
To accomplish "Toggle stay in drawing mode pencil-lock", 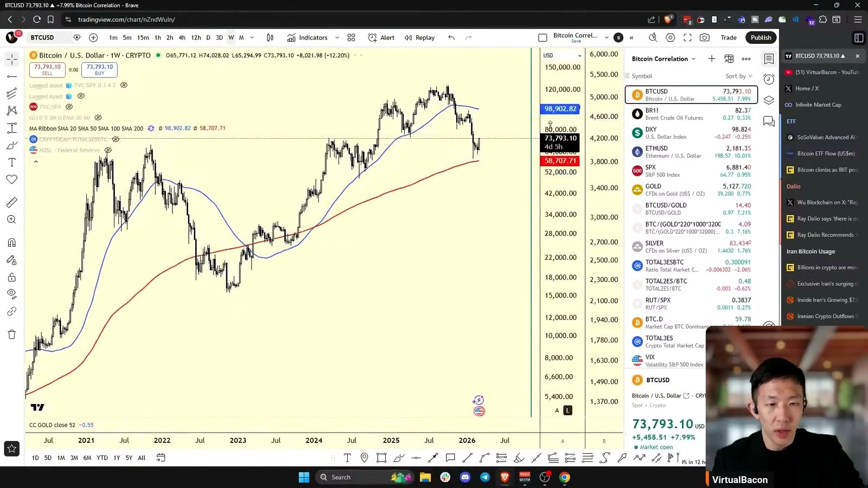I will click(12, 260).
